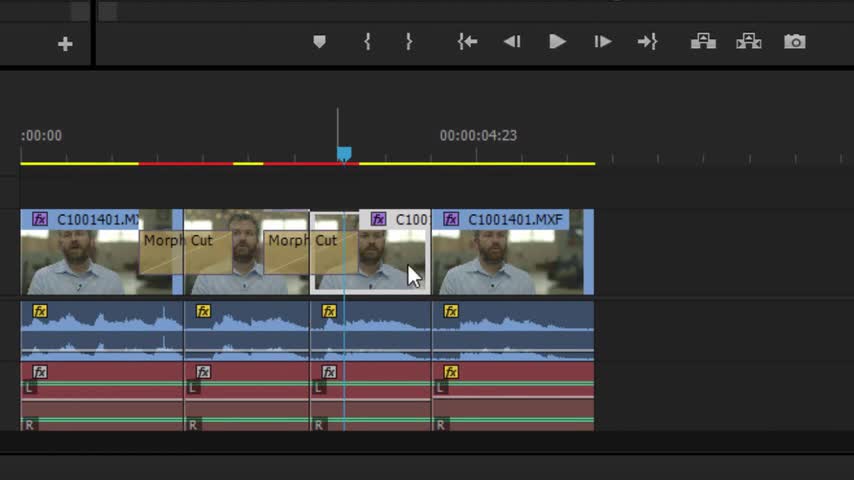Image resolution: width=854 pixels, height=480 pixels.
Task: Click the blue playhead marker on ruler
Action: pyautogui.click(x=344, y=154)
